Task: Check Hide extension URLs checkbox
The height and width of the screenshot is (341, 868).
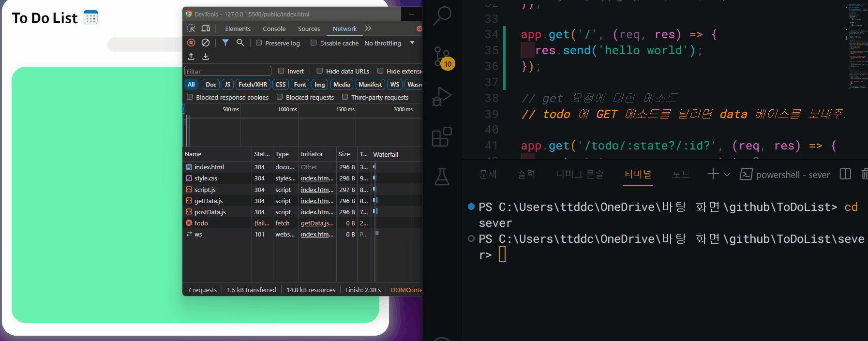Action: coord(380,71)
